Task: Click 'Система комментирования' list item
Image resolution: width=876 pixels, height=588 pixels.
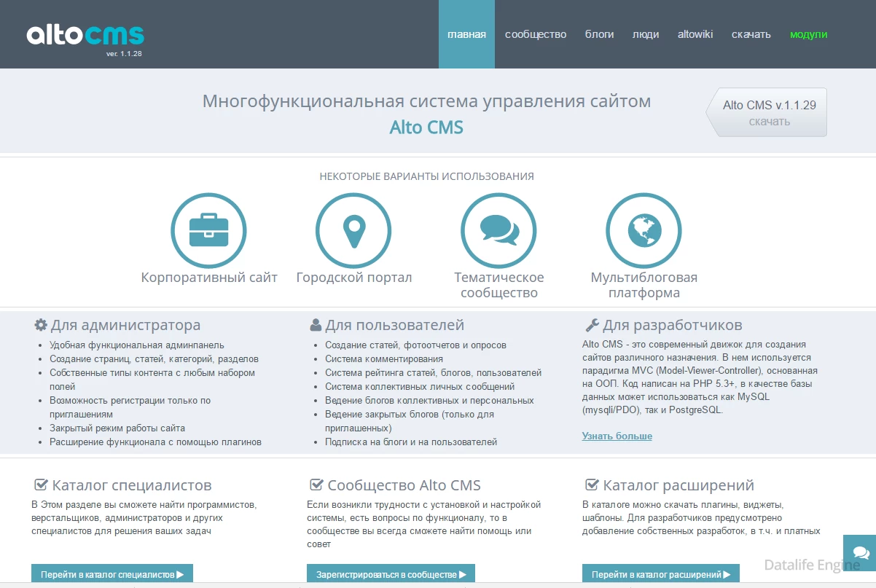Action: click(384, 358)
